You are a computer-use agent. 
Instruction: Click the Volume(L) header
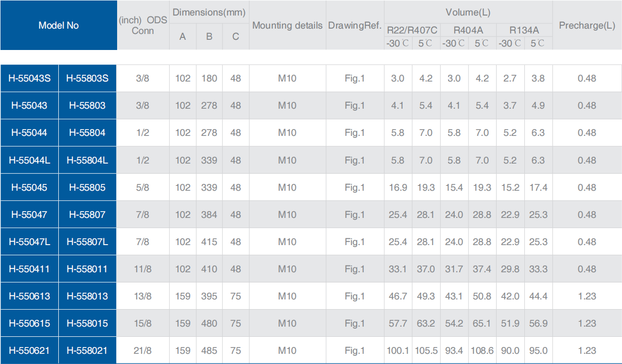[x=468, y=12]
